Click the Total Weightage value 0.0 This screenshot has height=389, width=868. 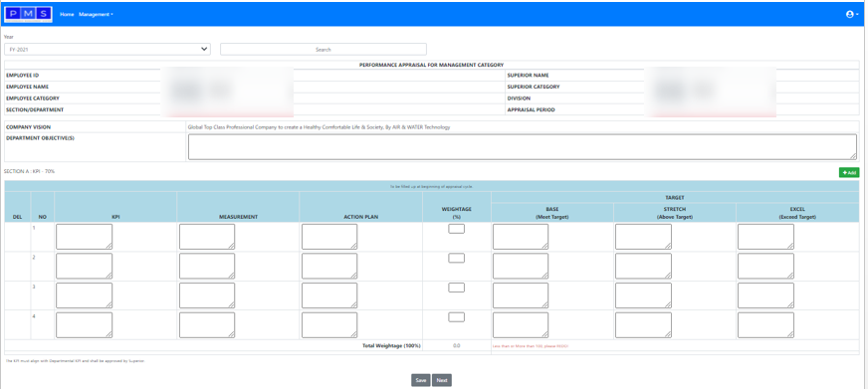point(456,346)
